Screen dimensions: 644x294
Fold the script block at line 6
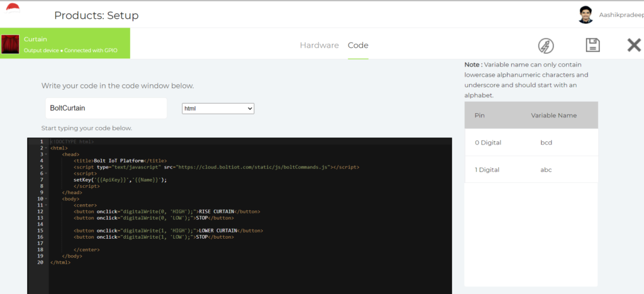46,173
